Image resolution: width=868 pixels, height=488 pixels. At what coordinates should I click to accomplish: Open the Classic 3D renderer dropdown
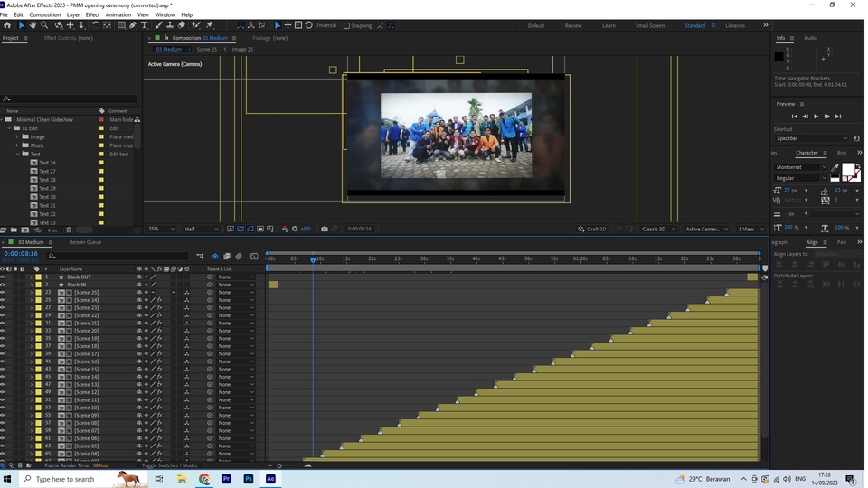(658, 229)
